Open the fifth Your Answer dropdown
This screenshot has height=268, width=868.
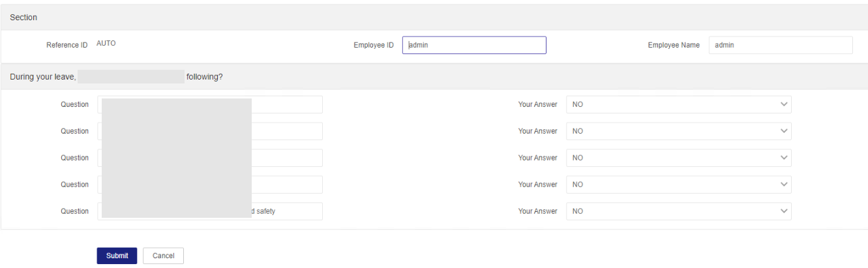[x=678, y=211]
